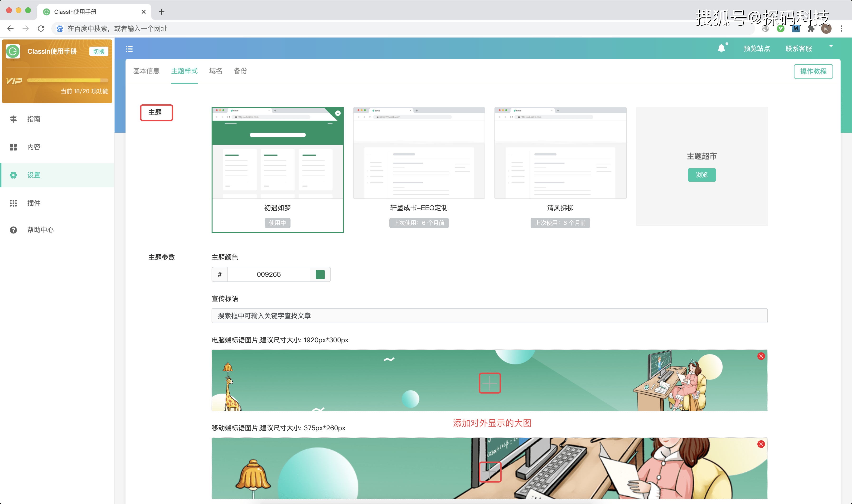
Task: Open the 帮助中心 sidebar item
Action: [x=40, y=230]
